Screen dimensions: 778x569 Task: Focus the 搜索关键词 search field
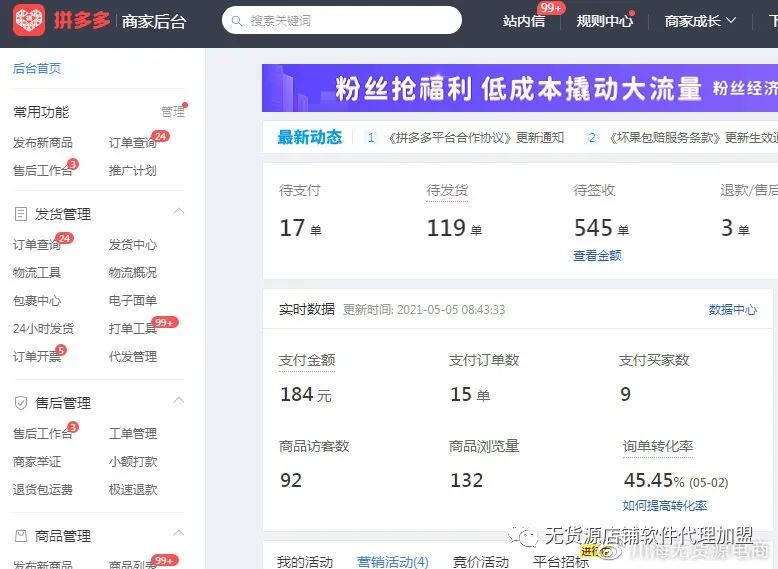click(342, 20)
